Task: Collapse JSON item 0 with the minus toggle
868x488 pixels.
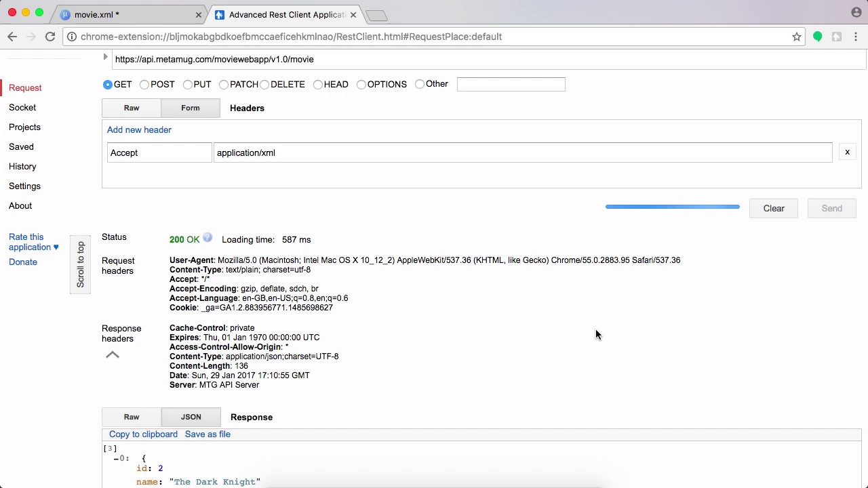Action: [x=116, y=459]
